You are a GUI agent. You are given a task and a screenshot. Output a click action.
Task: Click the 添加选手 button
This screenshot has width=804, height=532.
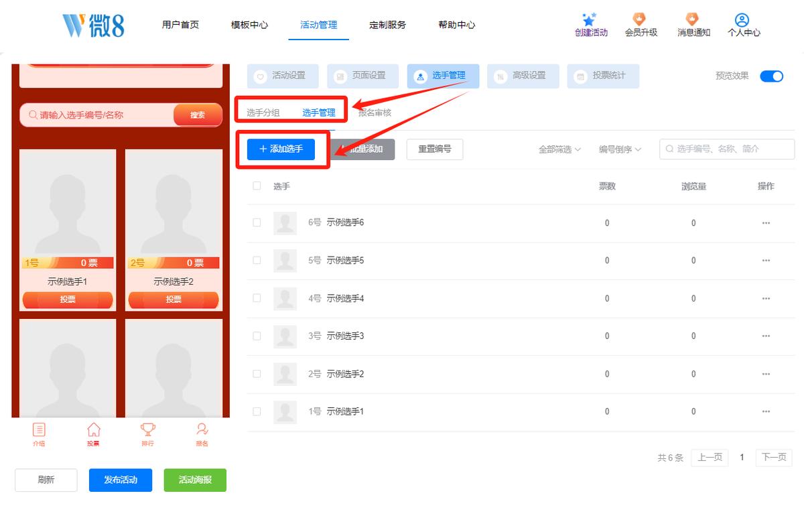coord(281,149)
